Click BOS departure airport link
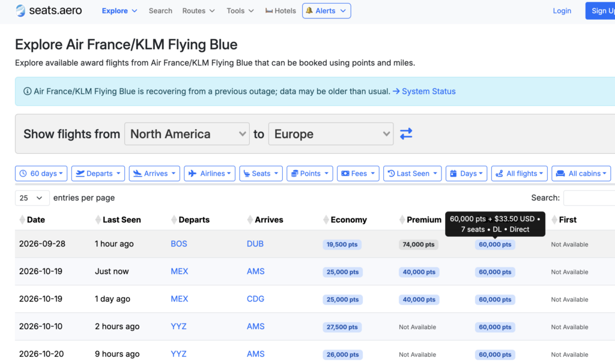 point(179,244)
